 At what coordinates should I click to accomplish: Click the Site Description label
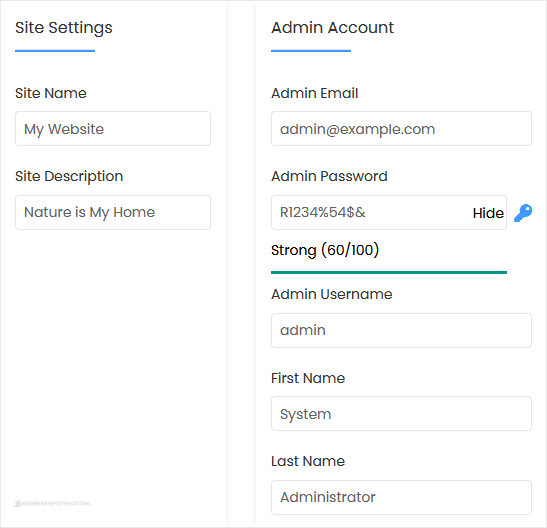click(x=69, y=176)
